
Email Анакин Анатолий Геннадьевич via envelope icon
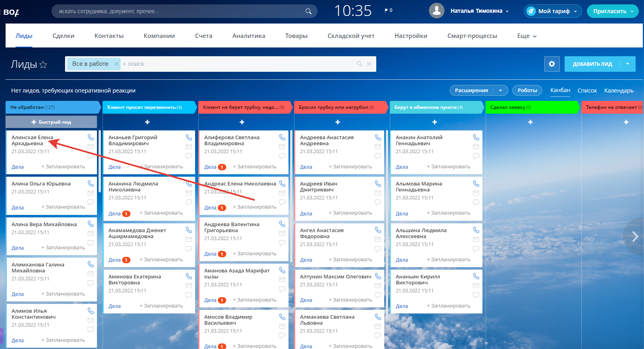click(476, 147)
